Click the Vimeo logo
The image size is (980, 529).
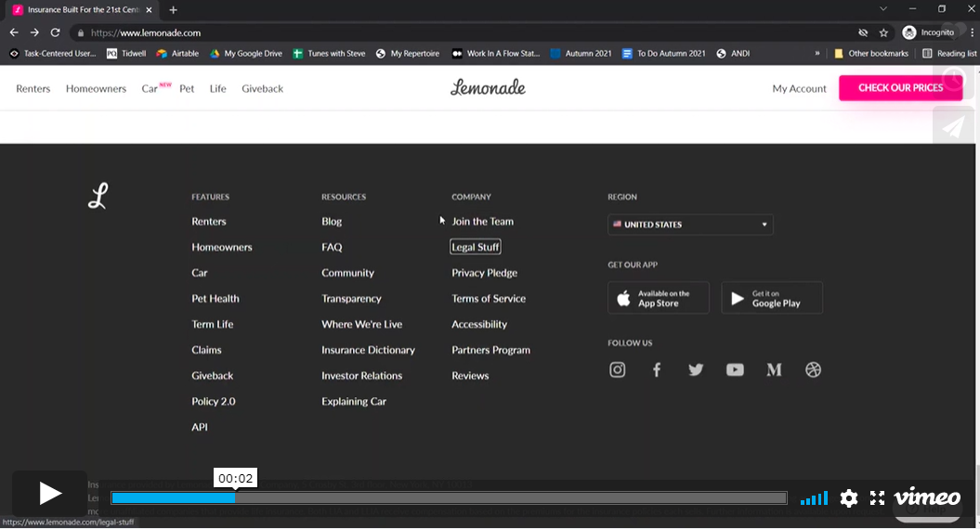[927, 497]
